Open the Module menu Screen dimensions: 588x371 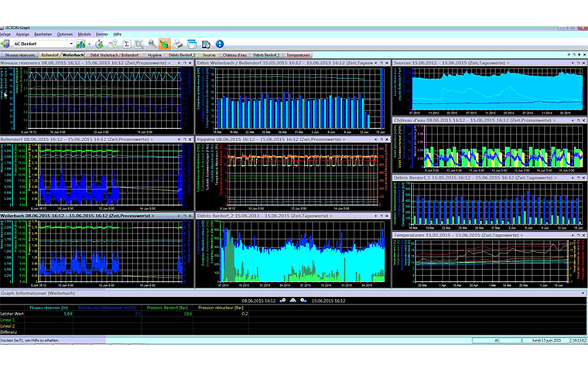click(x=84, y=34)
